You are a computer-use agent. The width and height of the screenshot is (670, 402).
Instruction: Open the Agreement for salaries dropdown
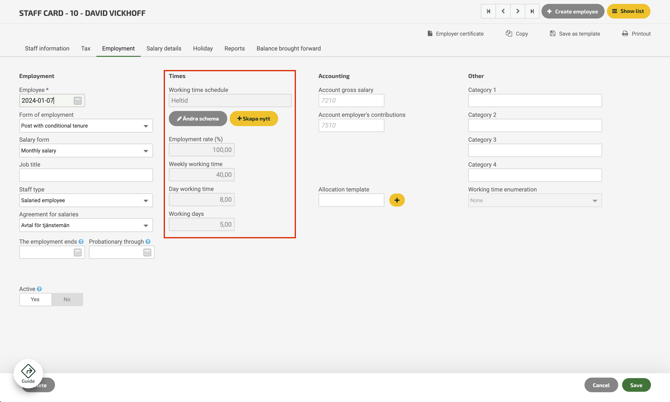pyautogui.click(x=86, y=225)
